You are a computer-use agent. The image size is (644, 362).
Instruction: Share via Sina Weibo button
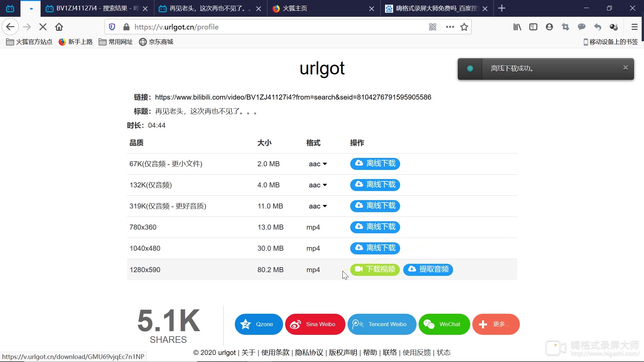[315, 324]
